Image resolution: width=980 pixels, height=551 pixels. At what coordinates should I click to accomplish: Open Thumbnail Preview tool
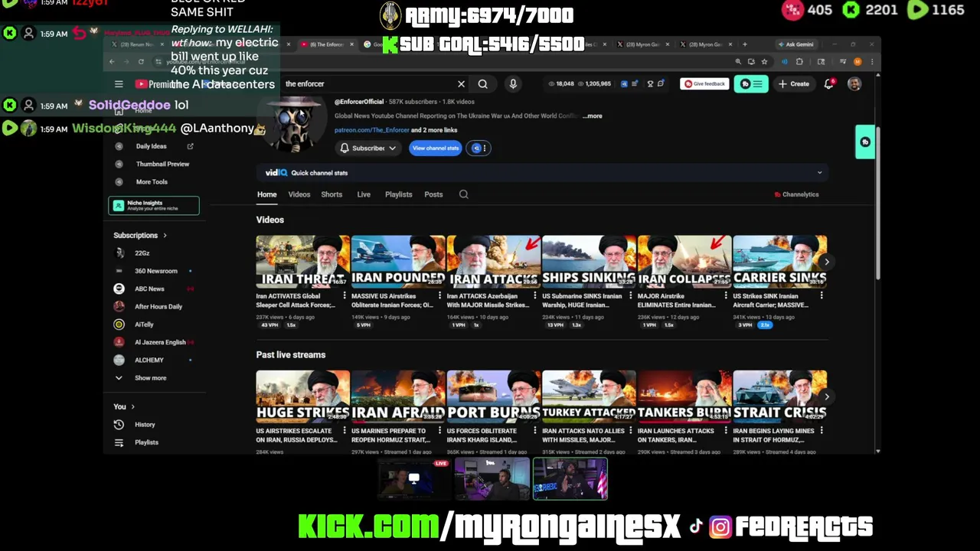pos(162,164)
